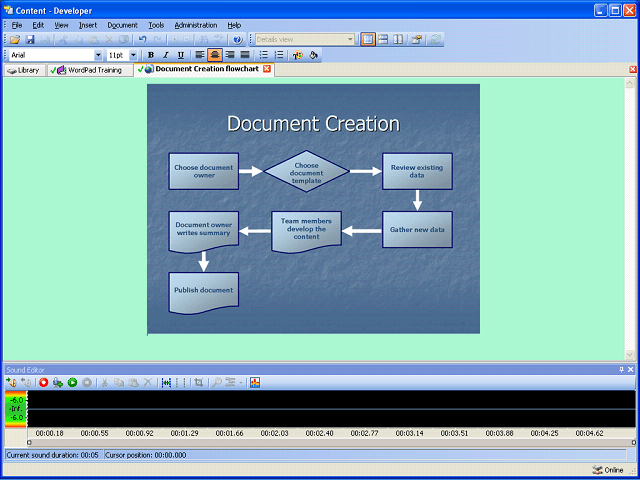640x480 pixels.
Task: Click the grayed-out Find binoculars icon
Action: [202, 40]
